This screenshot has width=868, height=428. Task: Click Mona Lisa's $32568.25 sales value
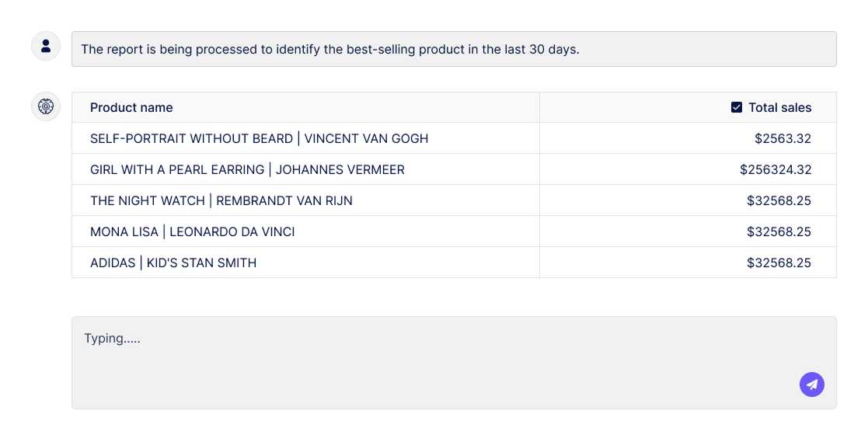click(779, 231)
